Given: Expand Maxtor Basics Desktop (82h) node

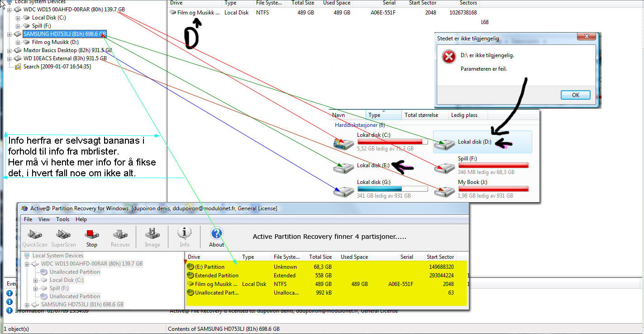Looking at the screenshot, I should point(10,50).
